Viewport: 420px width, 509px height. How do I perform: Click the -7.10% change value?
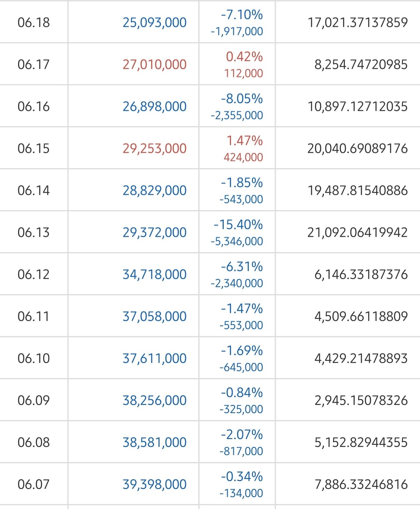pyautogui.click(x=242, y=15)
